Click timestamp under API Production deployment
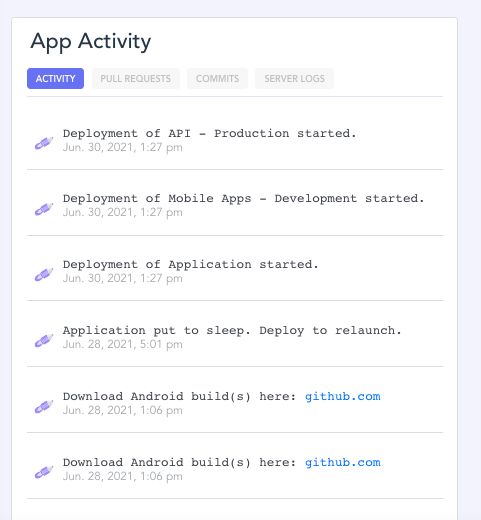This screenshot has height=520, width=481. point(123,147)
